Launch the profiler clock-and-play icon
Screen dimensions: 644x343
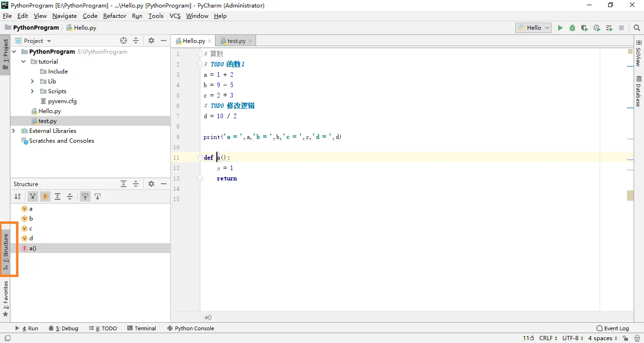tap(597, 28)
